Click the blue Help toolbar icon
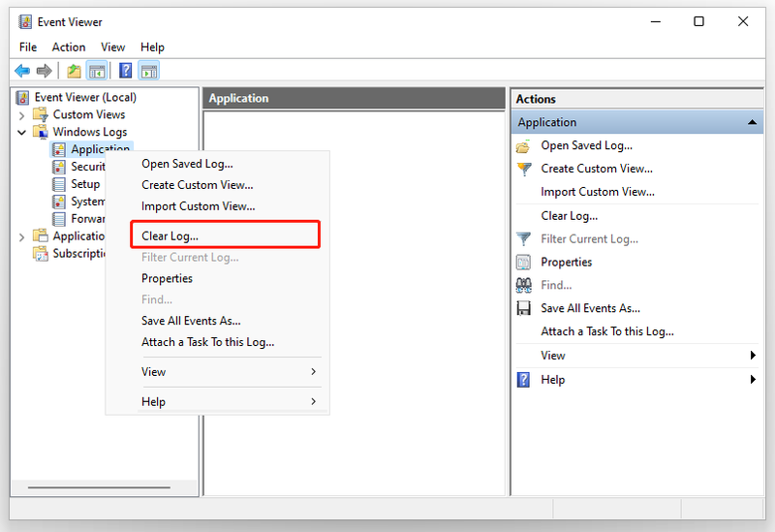 [126, 71]
